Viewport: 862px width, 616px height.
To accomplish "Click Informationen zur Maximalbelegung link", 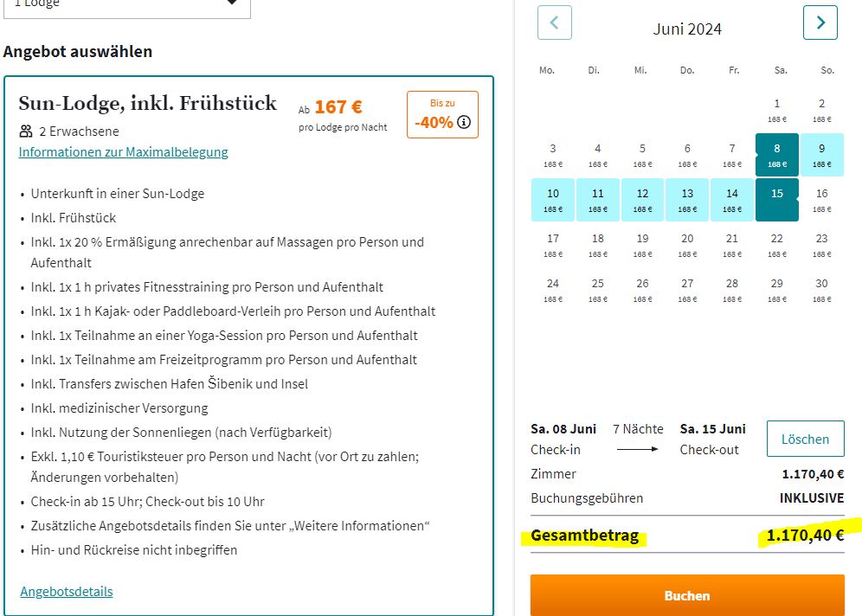I will tap(123, 152).
